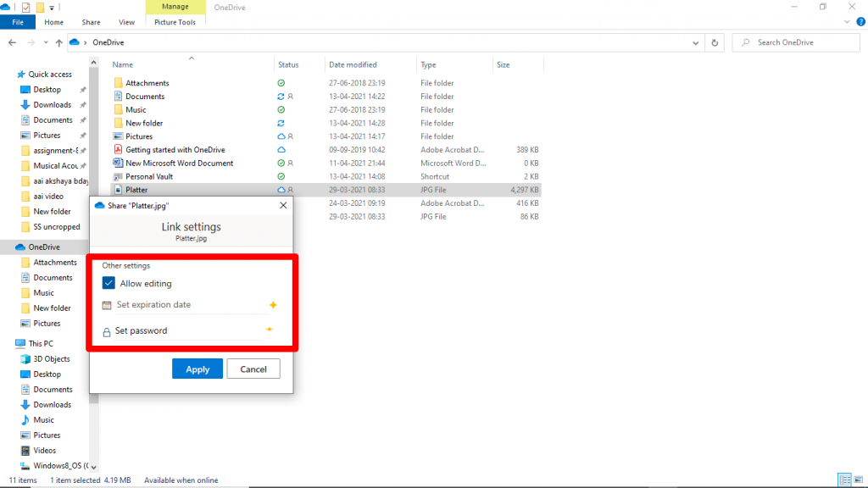Expand the address bar history dropdown
This screenshot has height=488, width=868.
(x=695, y=42)
